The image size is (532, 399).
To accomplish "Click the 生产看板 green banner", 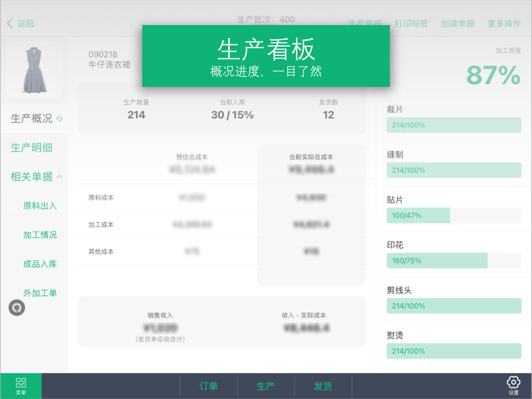I will click(265, 56).
